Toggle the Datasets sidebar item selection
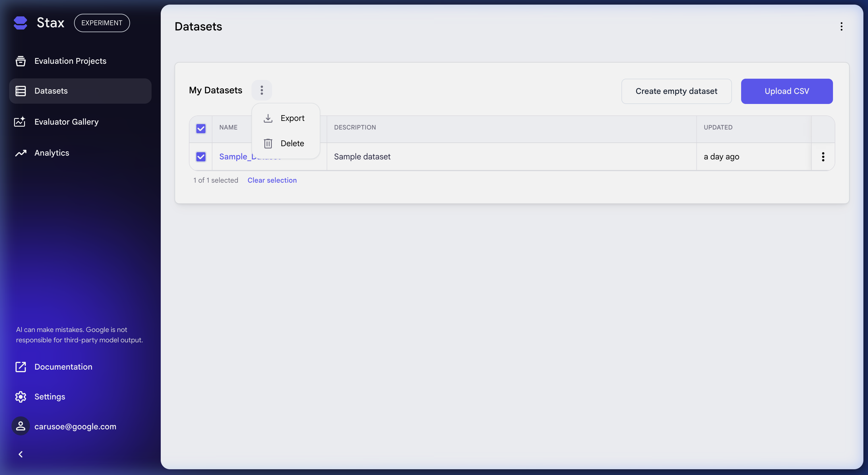 [x=51, y=91]
